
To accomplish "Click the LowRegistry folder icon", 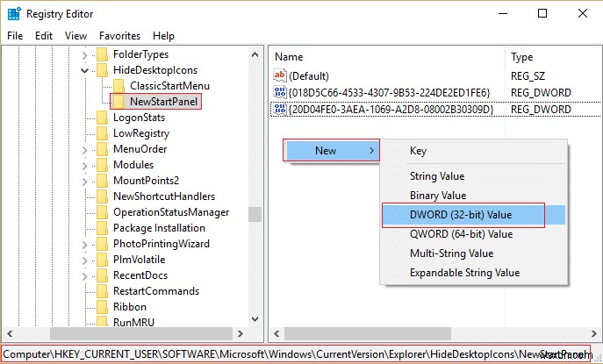I will tap(103, 133).
